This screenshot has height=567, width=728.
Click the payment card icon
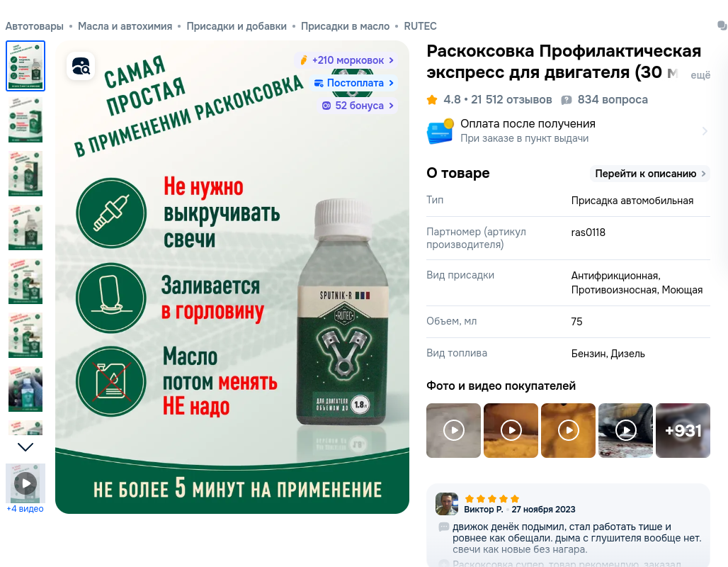click(440, 131)
